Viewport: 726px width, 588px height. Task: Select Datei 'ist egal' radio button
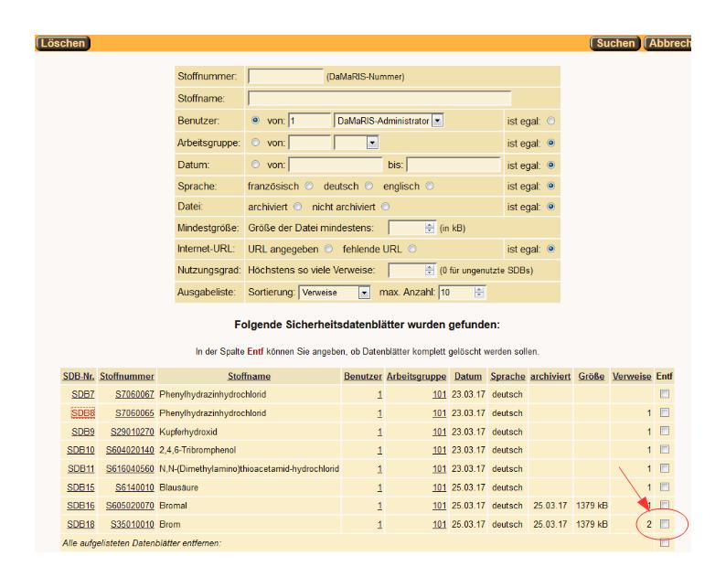coord(550,207)
